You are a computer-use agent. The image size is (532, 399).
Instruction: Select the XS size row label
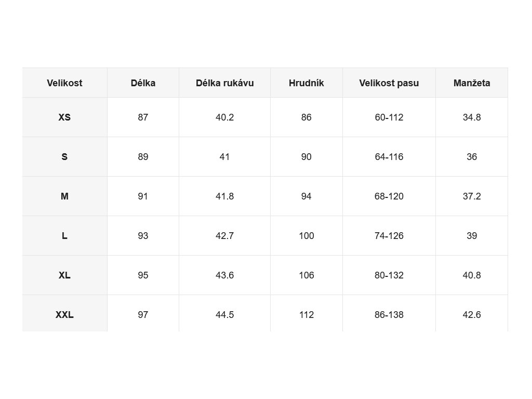point(64,117)
